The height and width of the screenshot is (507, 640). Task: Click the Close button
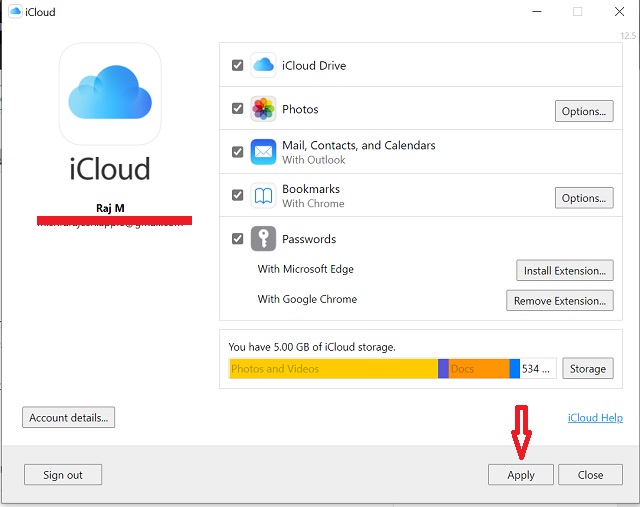(x=590, y=475)
